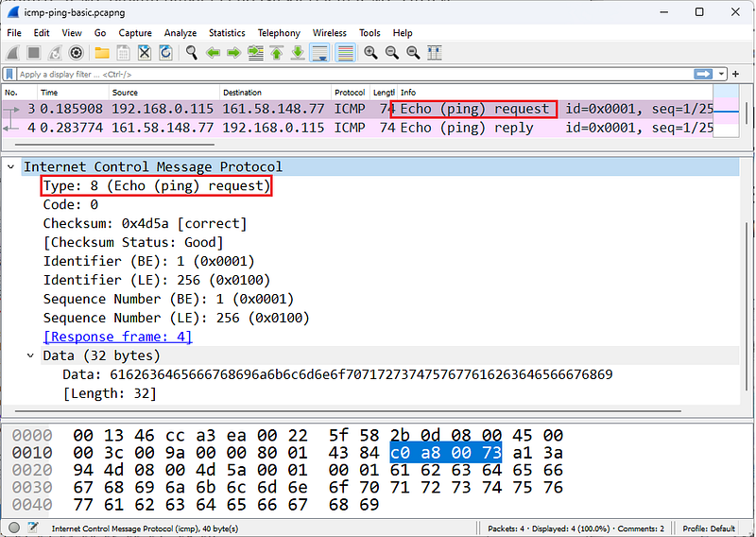Open the Edit menu
756x537 pixels.
pos(42,33)
